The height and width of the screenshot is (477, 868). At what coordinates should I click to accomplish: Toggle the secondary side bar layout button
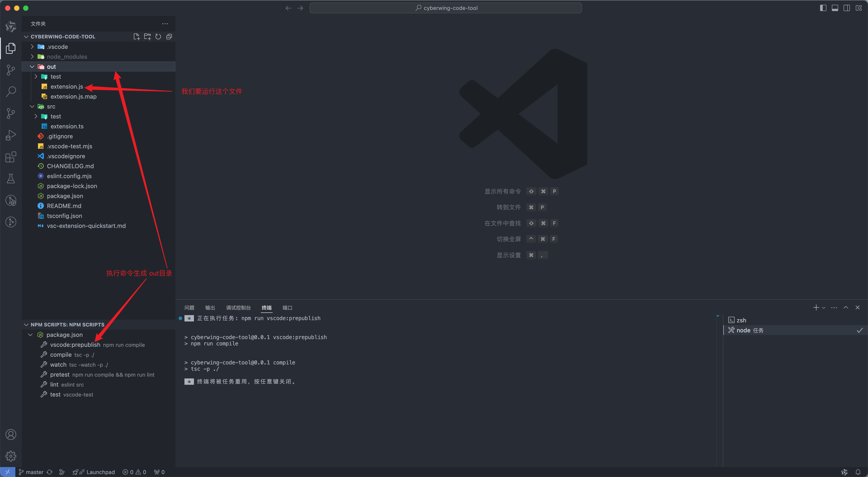click(x=847, y=8)
